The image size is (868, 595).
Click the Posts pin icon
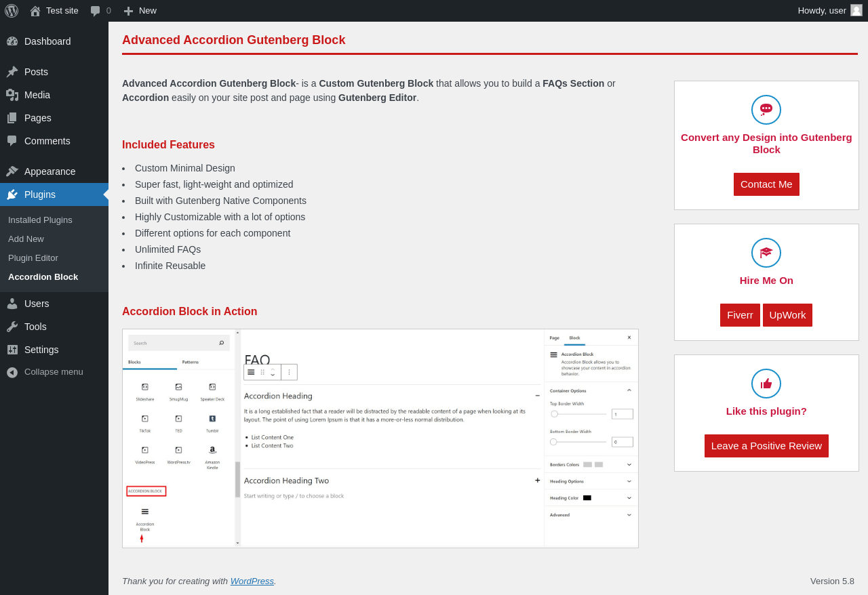[12, 72]
